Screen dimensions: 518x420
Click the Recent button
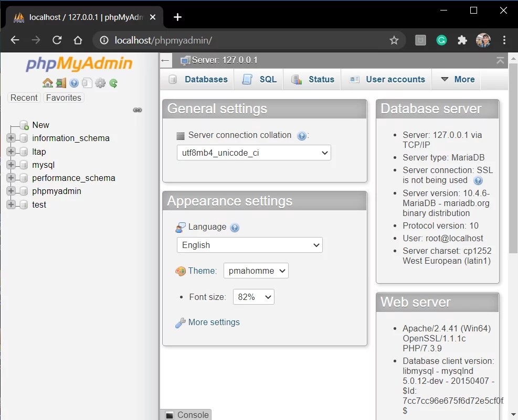(24, 98)
